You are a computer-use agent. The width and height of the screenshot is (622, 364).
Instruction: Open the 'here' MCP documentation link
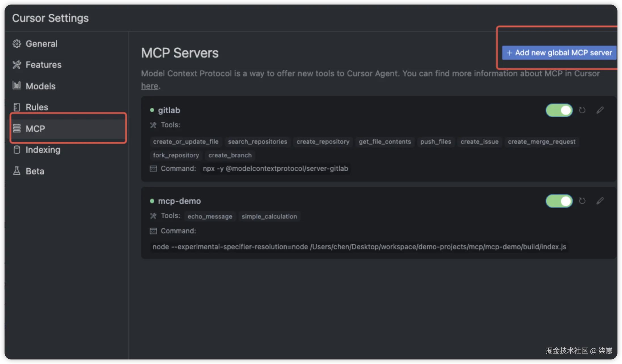point(150,86)
